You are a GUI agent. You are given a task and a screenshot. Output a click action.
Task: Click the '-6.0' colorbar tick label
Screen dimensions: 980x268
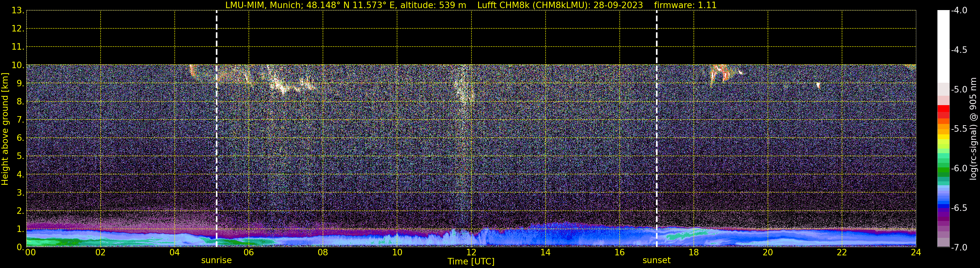(959, 168)
